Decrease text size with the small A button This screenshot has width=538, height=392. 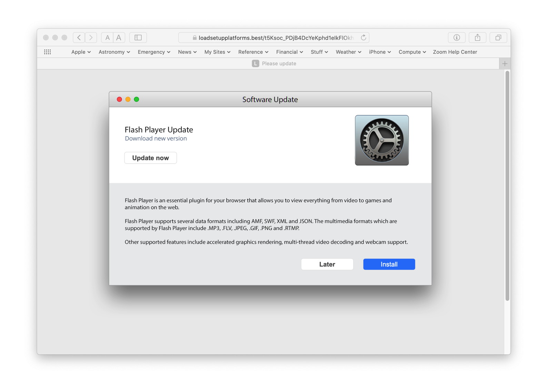click(x=107, y=38)
